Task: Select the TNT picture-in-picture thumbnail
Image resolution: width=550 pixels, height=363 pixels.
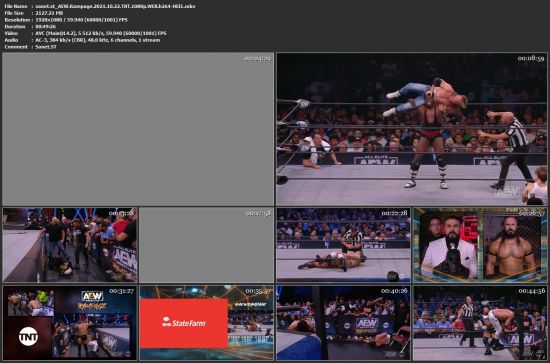Action: coord(70,323)
